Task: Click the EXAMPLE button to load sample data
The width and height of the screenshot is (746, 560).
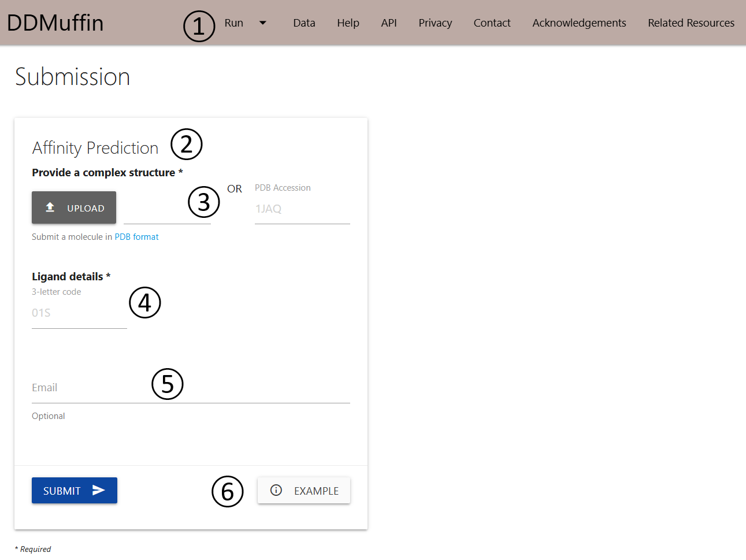Action: coord(304,490)
